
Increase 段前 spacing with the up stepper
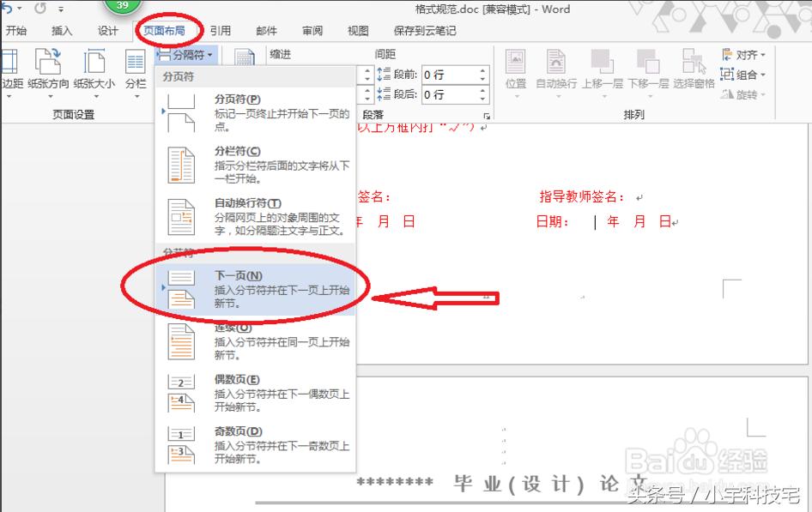pos(482,69)
